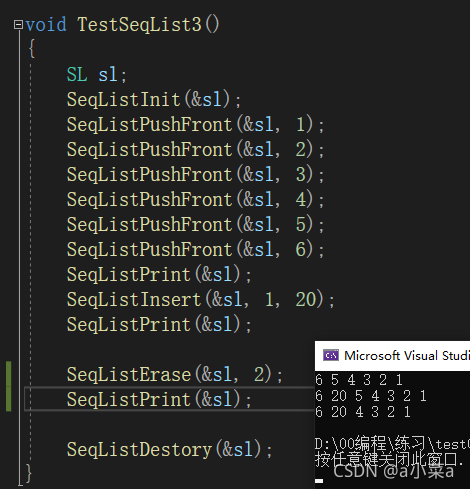Click the SeqListPushFront(&sl, 4) line
470x489 pixels.
195,199
